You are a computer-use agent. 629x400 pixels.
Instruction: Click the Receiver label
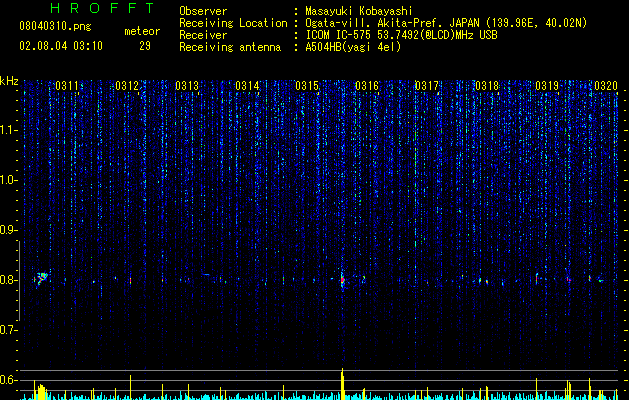(203, 35)
